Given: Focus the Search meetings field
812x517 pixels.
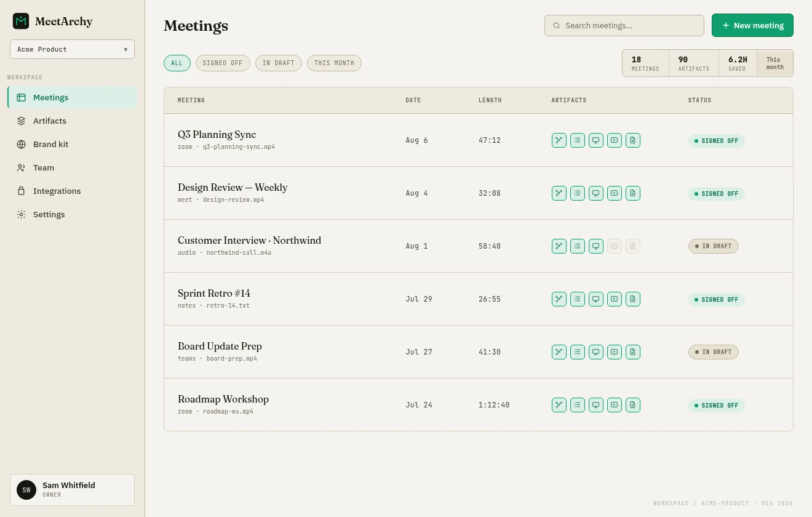Looking at the screenshot, I should coord(624,25).
